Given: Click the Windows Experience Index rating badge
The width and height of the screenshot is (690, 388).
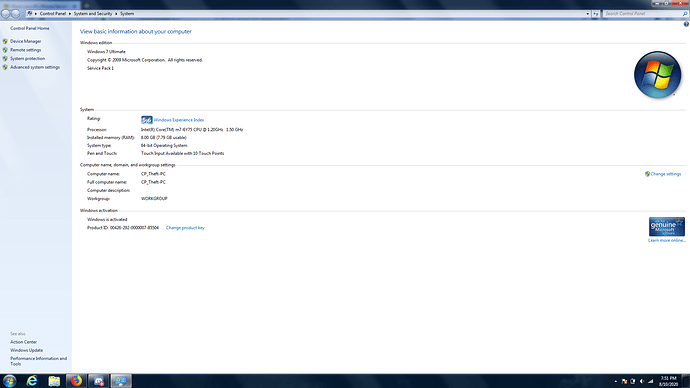Looking at the screenshot, I should coord(147,120).
